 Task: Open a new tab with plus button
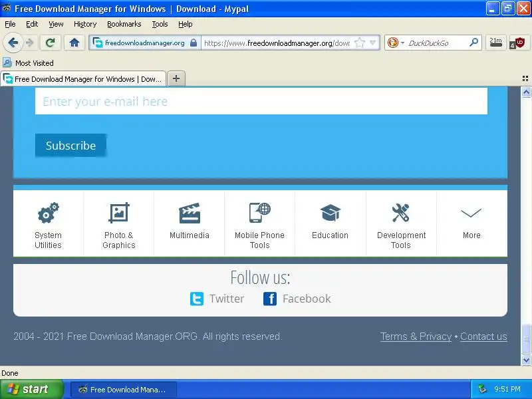pyautogui.click(x=176, y=78)
